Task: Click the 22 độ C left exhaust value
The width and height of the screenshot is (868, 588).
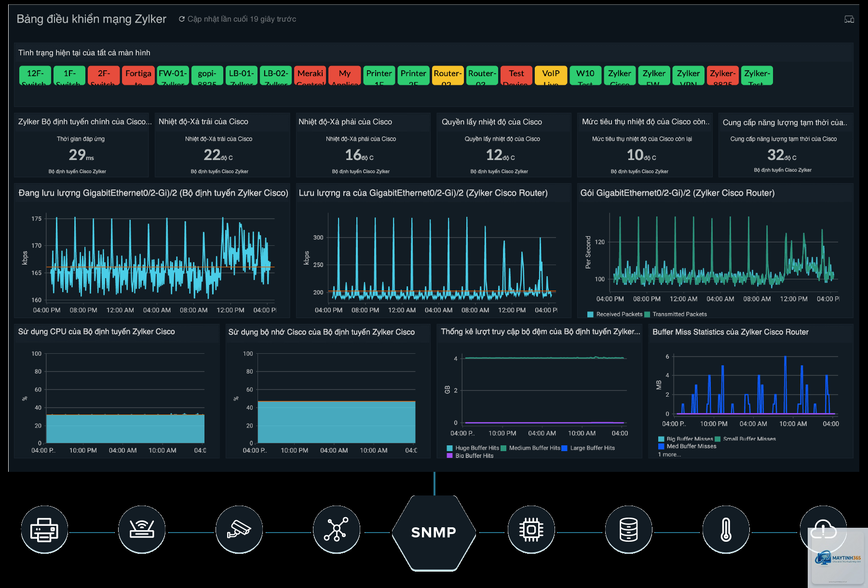Action: coord(218,155)
